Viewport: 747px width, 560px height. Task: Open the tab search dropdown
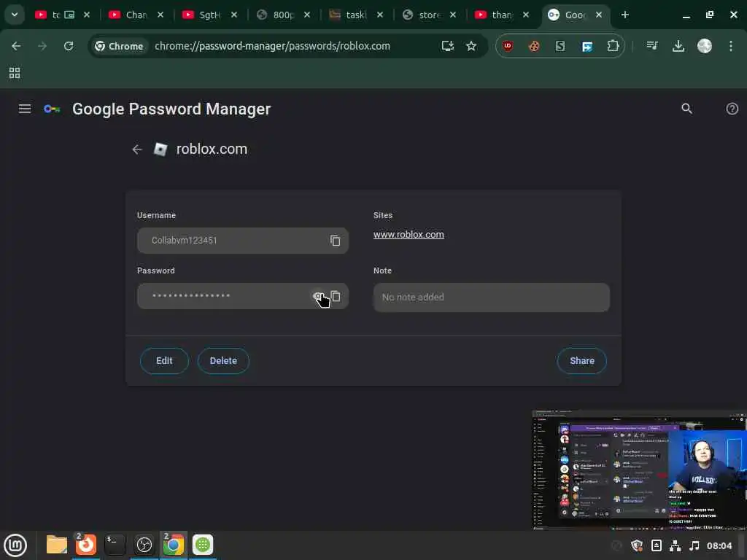[15, 15]
